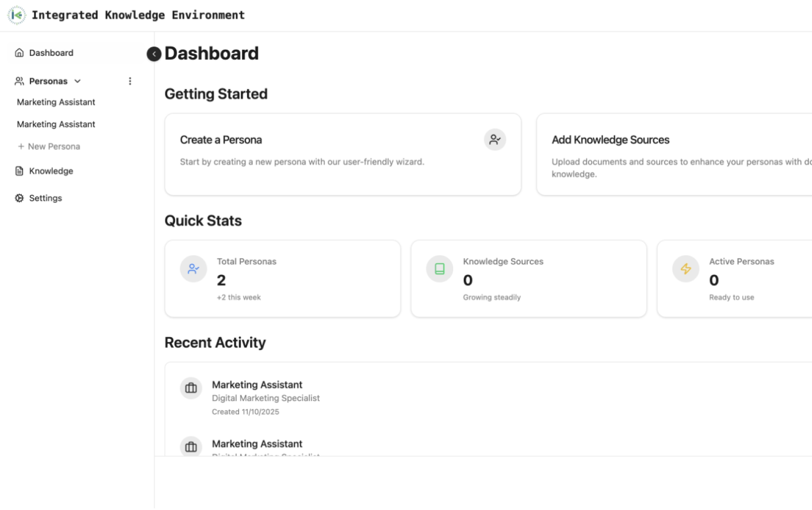The image size is (812, 510).
Task: Click the Settings gear icon in sidebar
Action: 19,198
